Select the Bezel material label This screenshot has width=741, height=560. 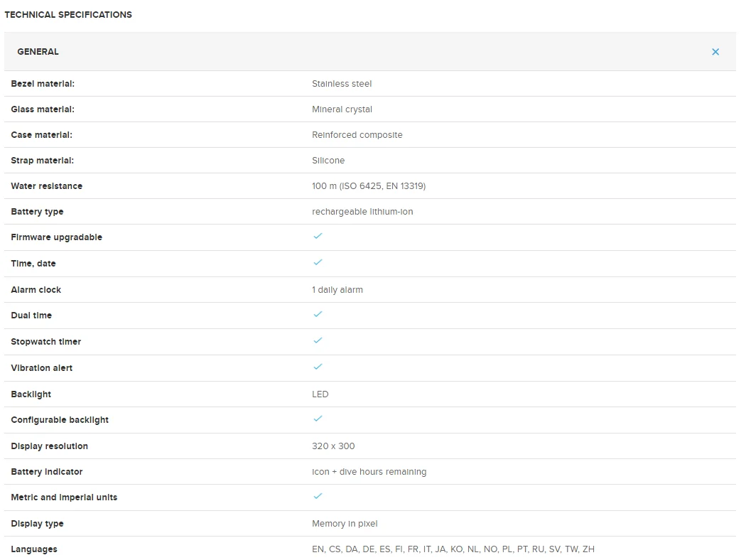coord(43,84)
